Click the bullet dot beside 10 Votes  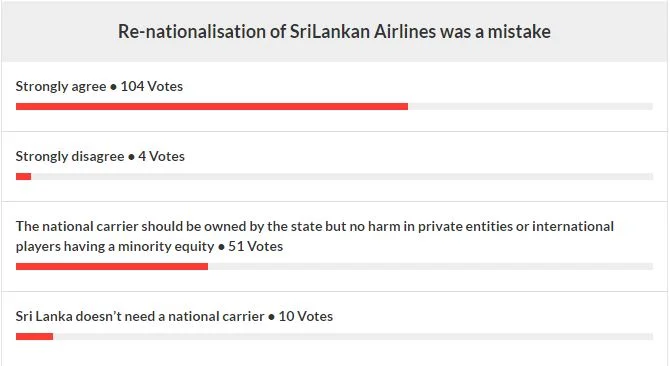click(271, 317)
